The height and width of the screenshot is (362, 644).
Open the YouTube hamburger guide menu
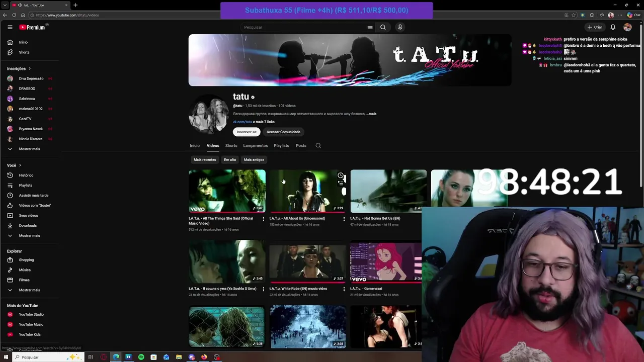coord(10,27)
